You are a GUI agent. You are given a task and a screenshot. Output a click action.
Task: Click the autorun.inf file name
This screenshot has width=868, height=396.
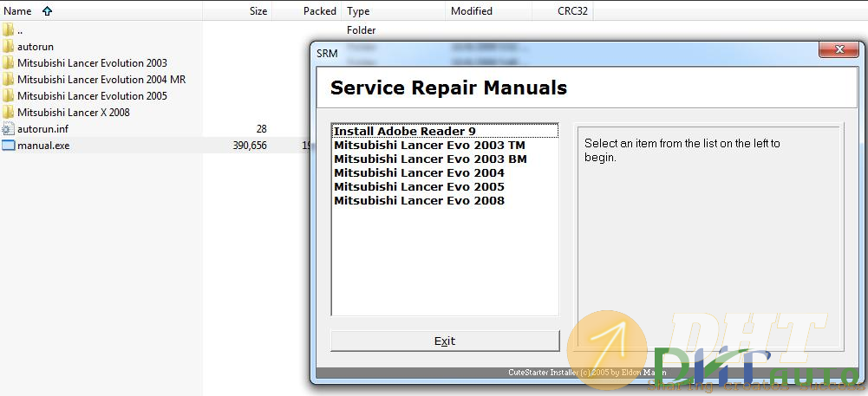[x=42, y=129]
